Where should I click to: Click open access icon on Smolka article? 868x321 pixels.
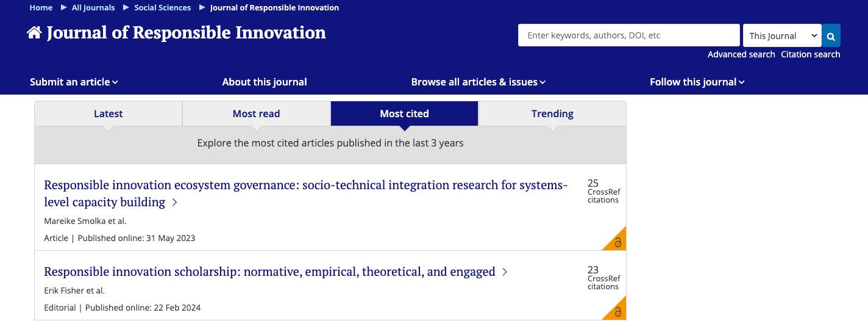coord(617,242)
